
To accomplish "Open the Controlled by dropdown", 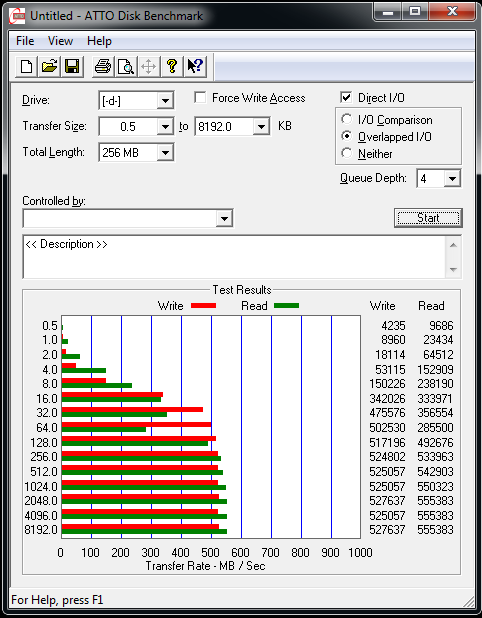I will (128, 218).
